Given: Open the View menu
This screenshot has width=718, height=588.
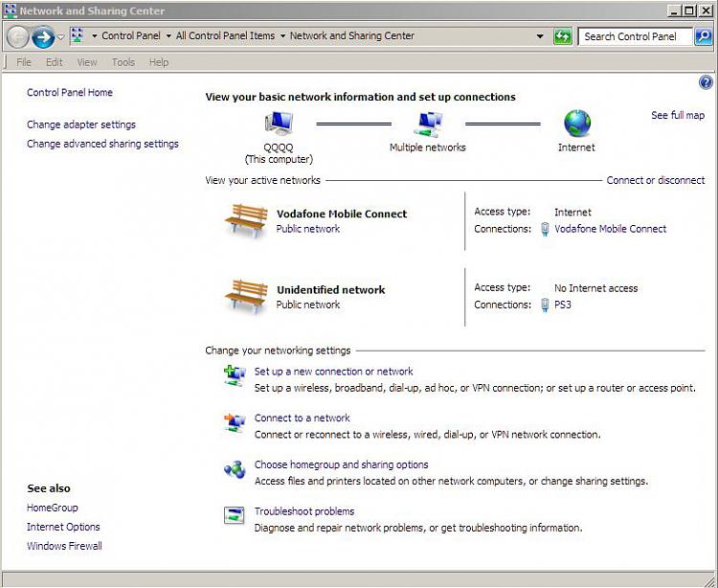Looking at the screenshot, I should point(87,62).
